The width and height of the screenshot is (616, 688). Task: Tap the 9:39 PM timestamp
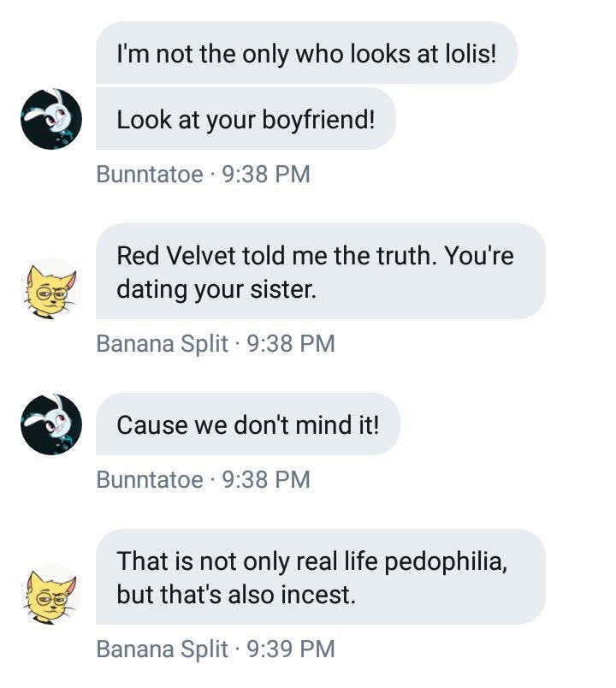point(291,649)
